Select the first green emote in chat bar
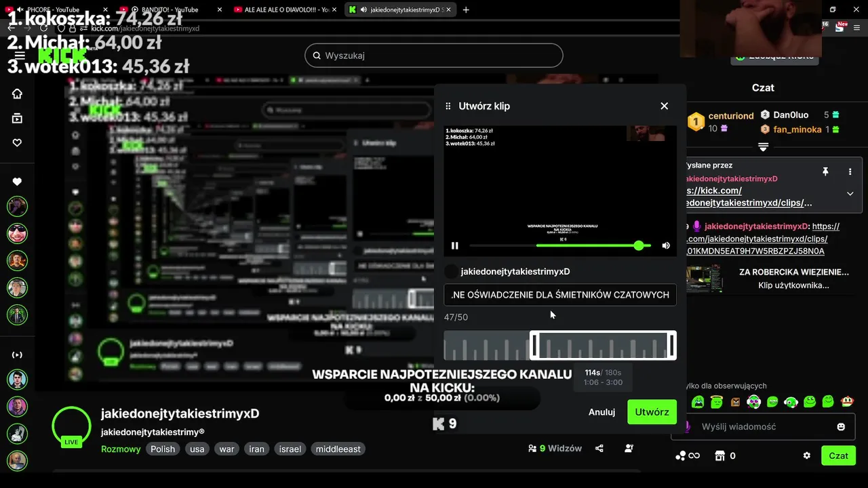 point(698,402)
